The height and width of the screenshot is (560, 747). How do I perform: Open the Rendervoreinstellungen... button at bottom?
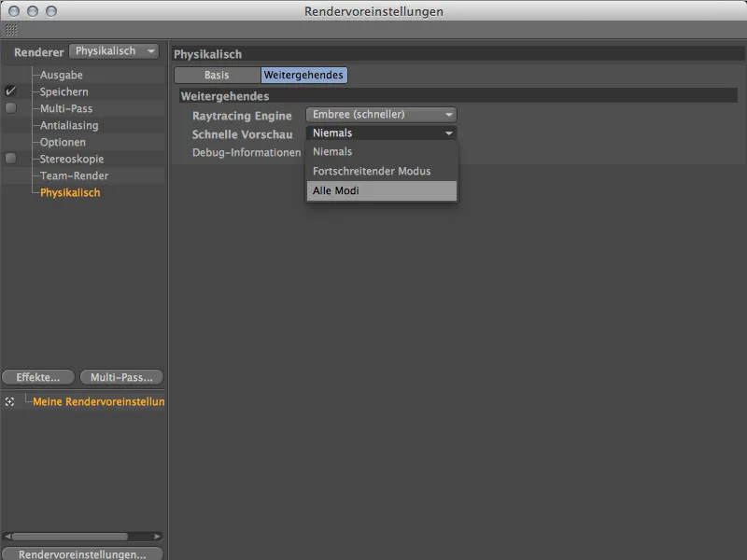click(81, 553)
